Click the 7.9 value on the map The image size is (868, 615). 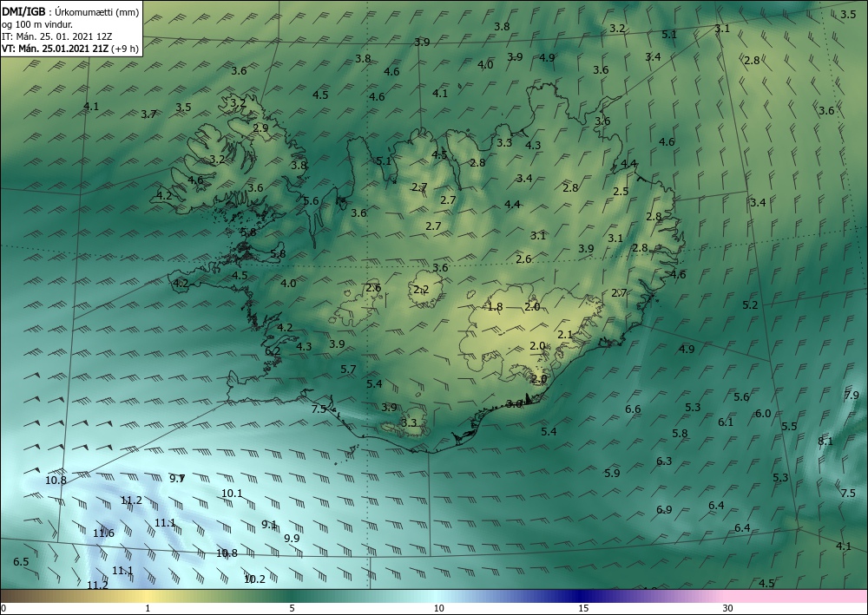pyautogui.click(x=852, y=395)
